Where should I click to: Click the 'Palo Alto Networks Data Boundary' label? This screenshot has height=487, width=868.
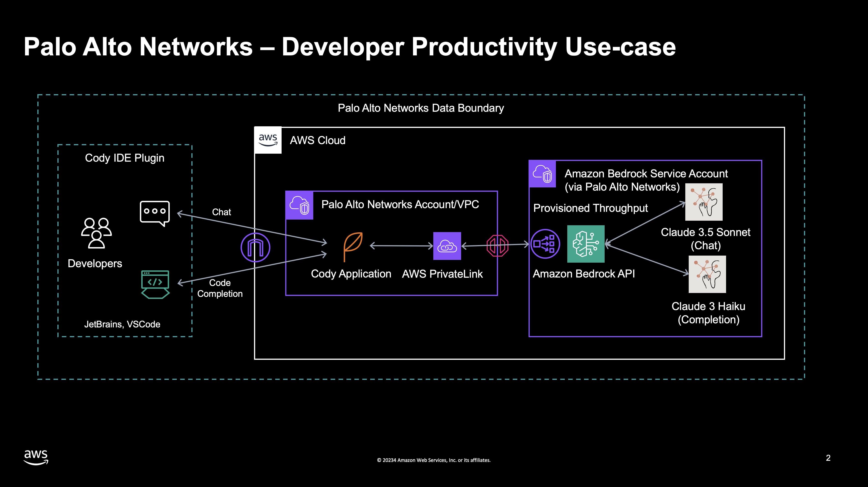point(421,108)
